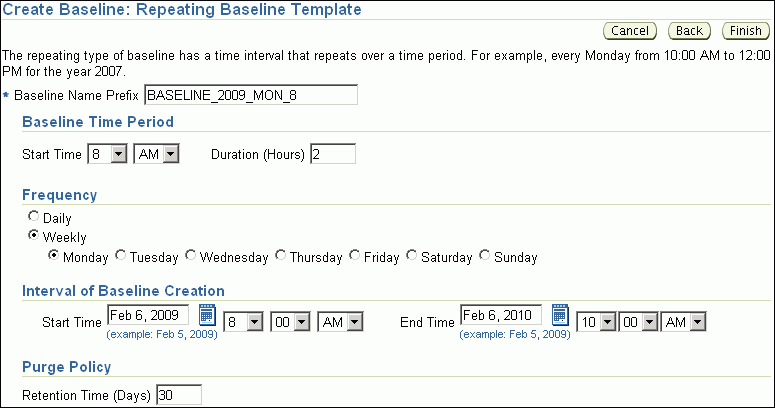
Task: Open the Start Time calendar picker icon
Action: pos(208,316)
